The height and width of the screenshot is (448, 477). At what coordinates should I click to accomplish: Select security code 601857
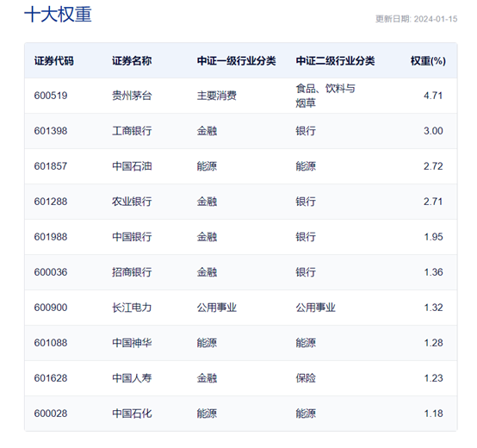[51, 166]
